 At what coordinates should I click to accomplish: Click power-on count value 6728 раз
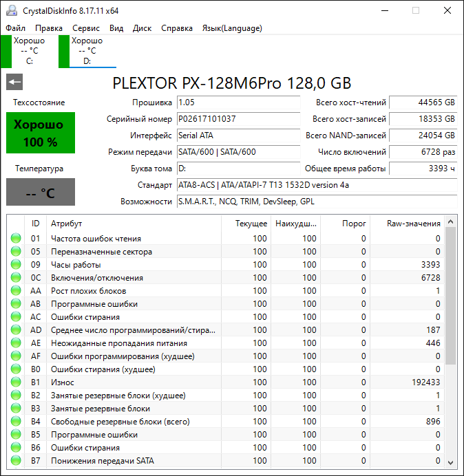click(x=423, y=152)
